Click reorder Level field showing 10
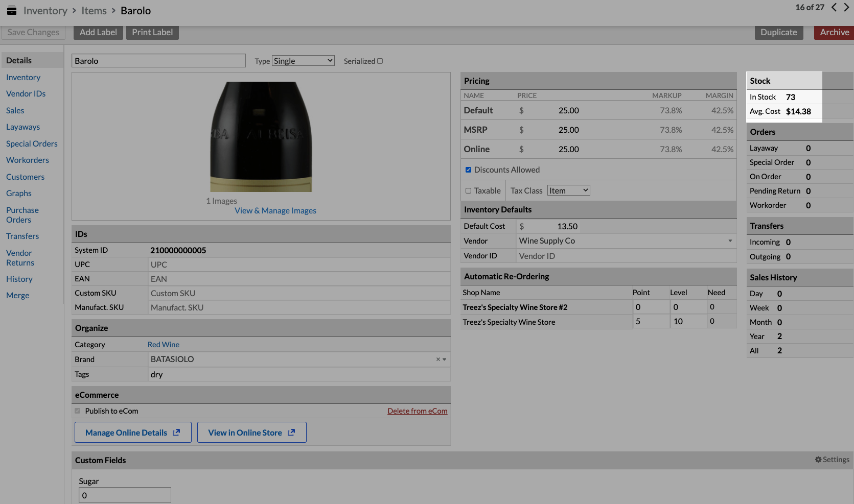 [x=688, y=321]
